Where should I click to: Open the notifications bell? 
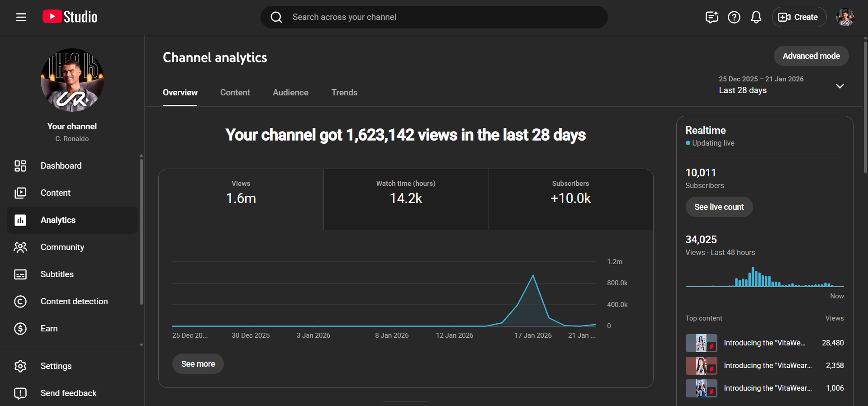pos(756,17)
